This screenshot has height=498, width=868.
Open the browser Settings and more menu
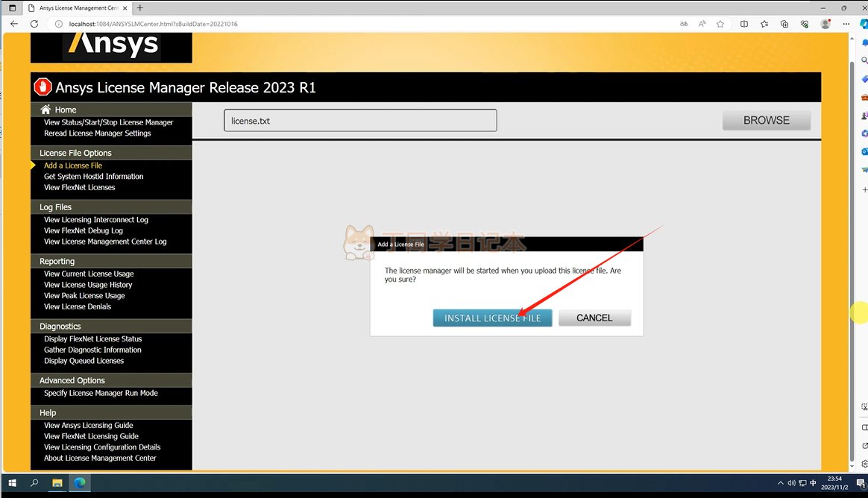tap(846, 24)
